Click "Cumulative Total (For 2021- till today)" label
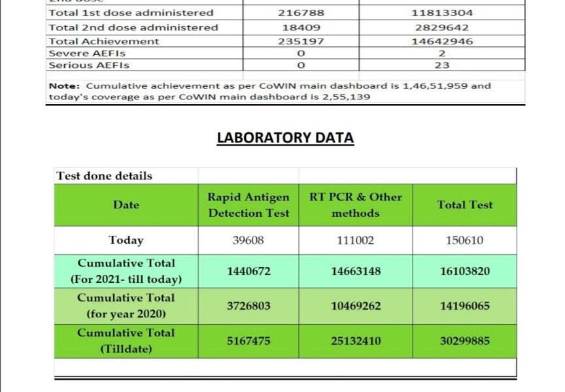This screenshot has width=565, height=392. pos(126,271)
